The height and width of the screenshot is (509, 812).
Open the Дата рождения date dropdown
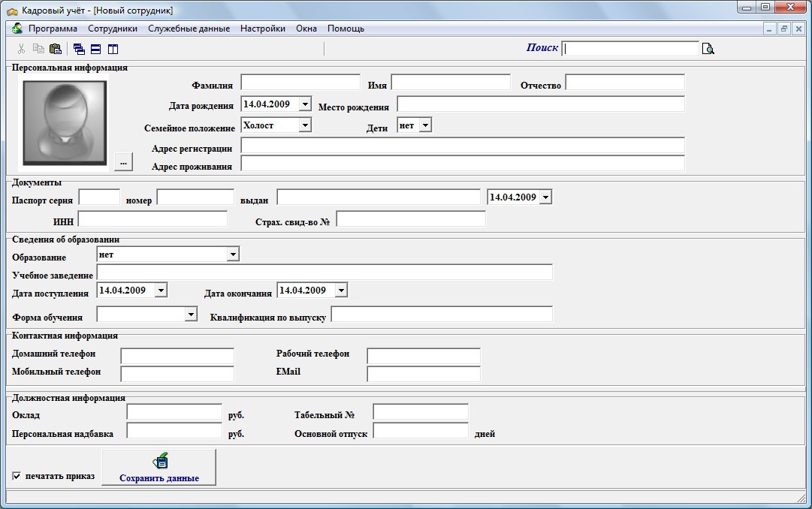click(305, 104)
